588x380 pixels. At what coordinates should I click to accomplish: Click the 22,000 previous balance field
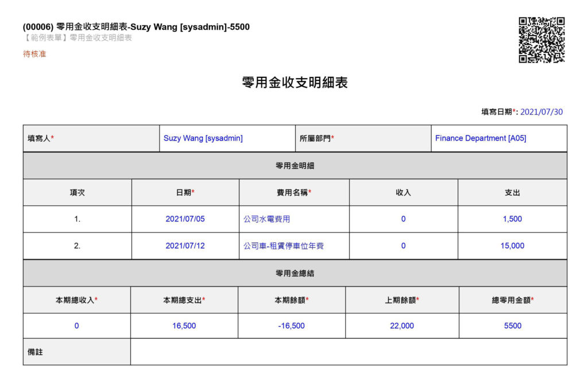tap(401, 325)
